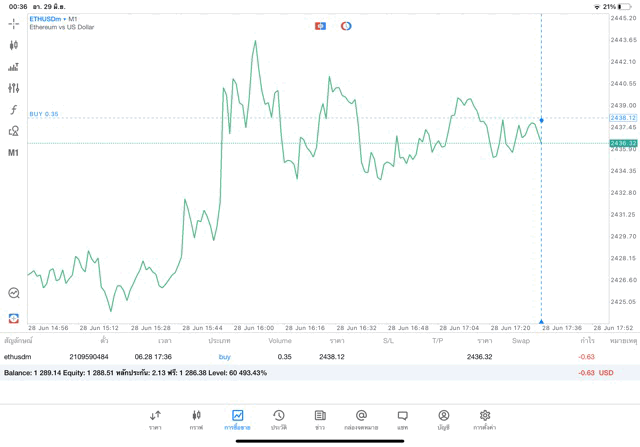Screen dimensions: 640x447
Task: Open the chart settings sliders
Action: 14,88
